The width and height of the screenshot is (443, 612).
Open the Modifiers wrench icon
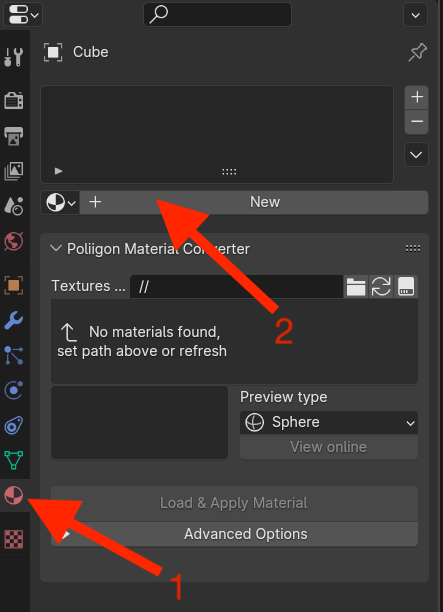point(14,320)
